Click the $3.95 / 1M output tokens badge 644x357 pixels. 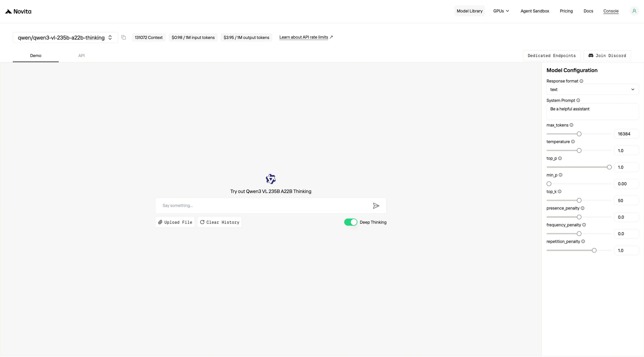point(246,37)
